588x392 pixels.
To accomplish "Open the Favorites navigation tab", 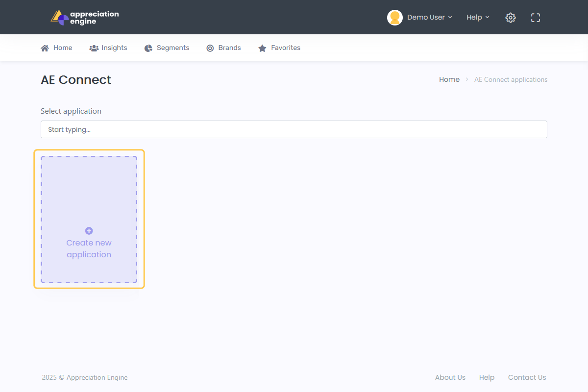I will (279, 48).
